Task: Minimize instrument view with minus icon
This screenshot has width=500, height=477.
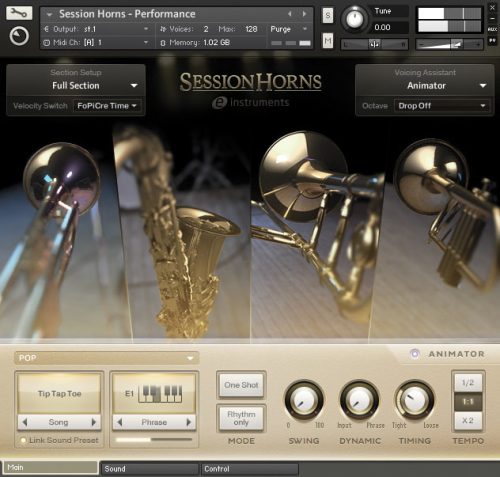Action: coord(492,19)
